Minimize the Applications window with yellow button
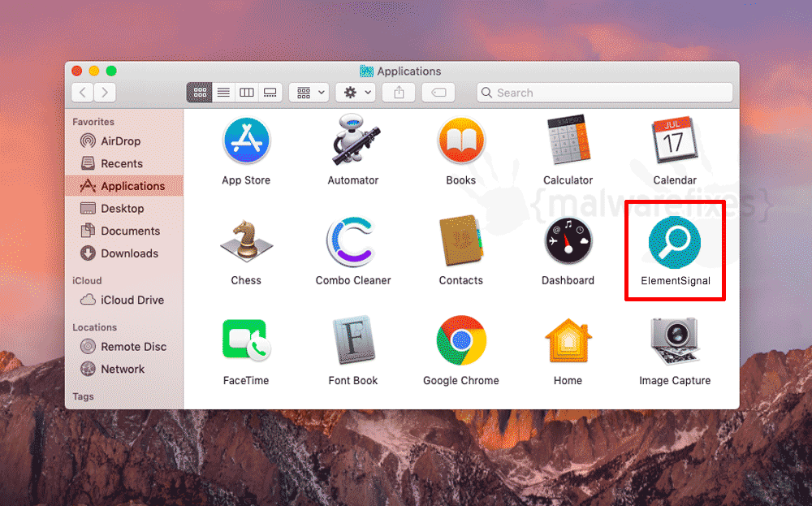Viewport: 812px width, 506px height. [x=94, y=71]
